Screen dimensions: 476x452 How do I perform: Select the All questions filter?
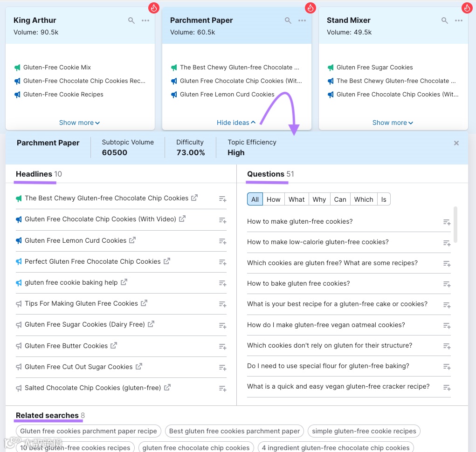click(x=255, y=199)
